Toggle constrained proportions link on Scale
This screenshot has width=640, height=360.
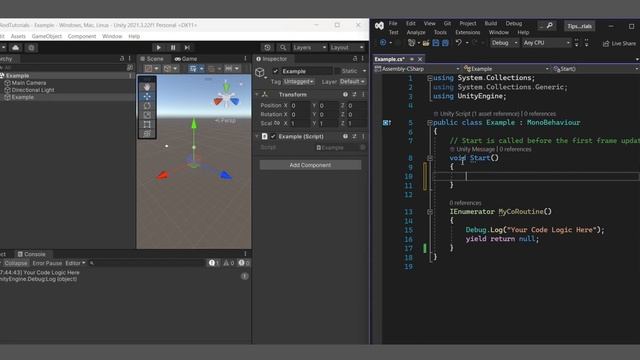[277, 123]
